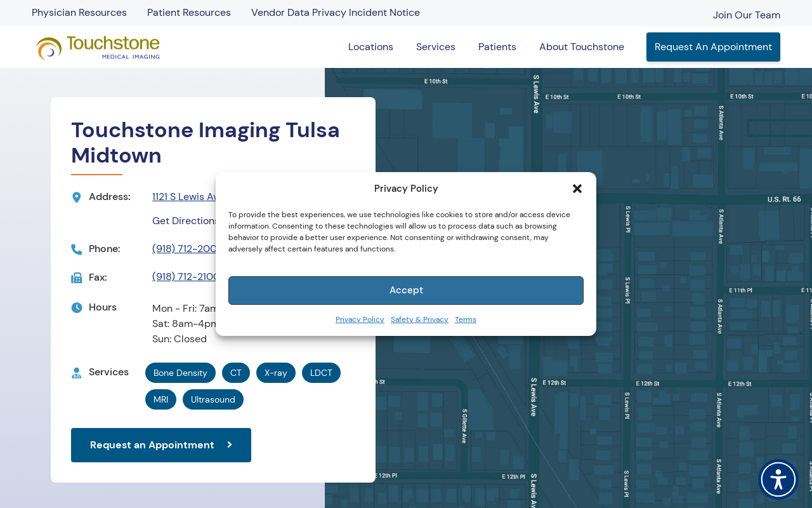Select the MRI service tag
812x508 pixels.
[x=160, y=399]
